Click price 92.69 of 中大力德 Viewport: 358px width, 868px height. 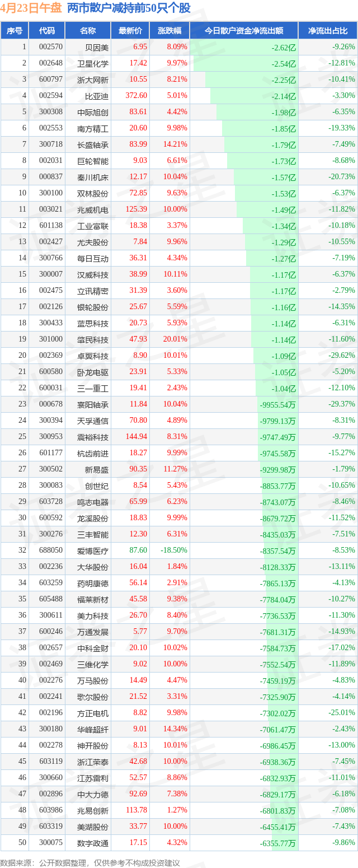pyautogui.click(x=138, y=794)
